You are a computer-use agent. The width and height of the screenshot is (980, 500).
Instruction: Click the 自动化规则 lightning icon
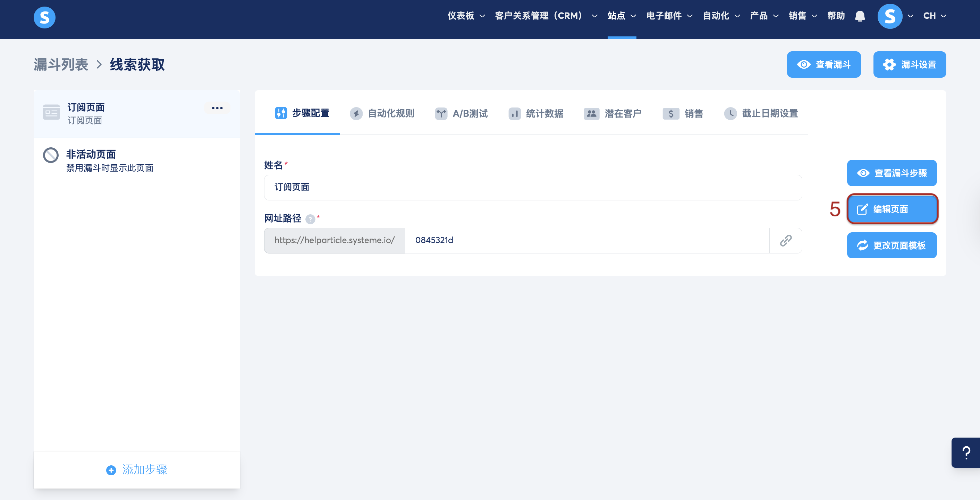(356, 113)
